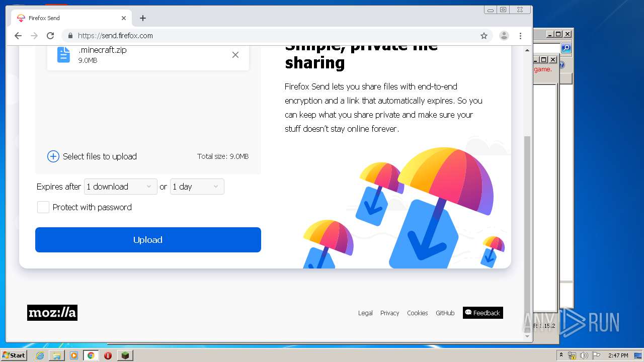Click the '.minecraft.zip' file name text
Image resolution: width=644 pixels, height=362 pixels.
[x=102, y=50]
